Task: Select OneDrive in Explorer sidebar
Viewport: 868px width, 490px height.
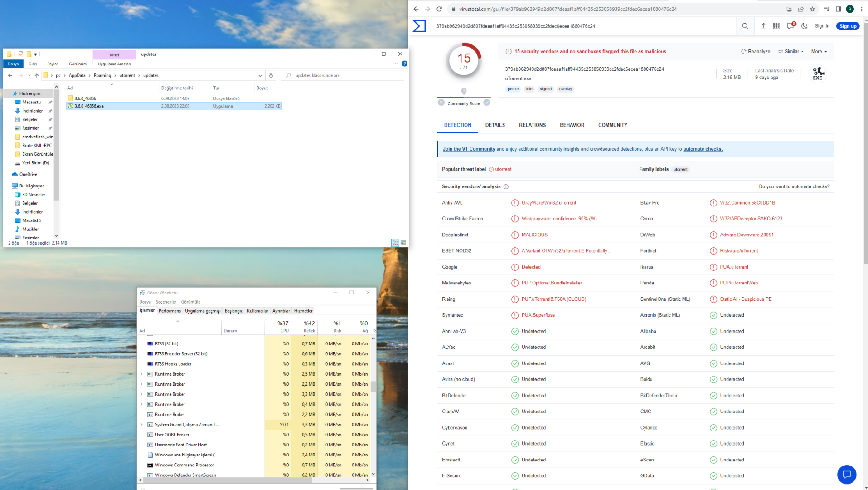Action: point(28,174)
